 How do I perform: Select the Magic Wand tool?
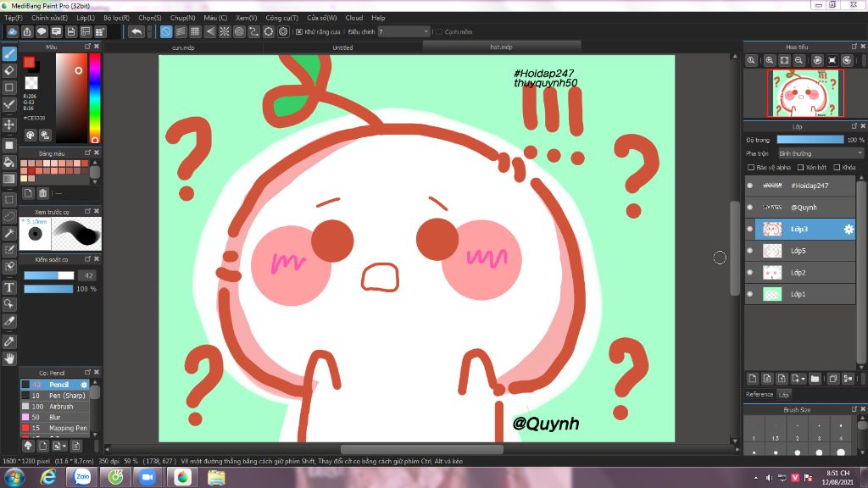click(9, 233)
